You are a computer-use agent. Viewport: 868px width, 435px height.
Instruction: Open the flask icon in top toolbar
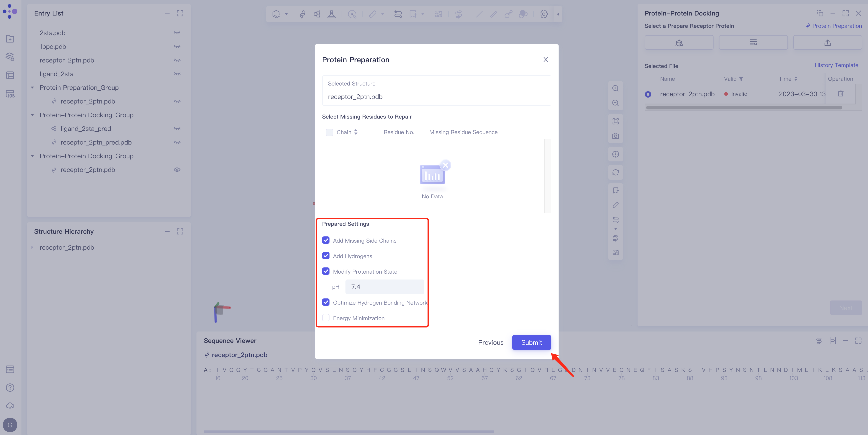click(x=332, y=14)
